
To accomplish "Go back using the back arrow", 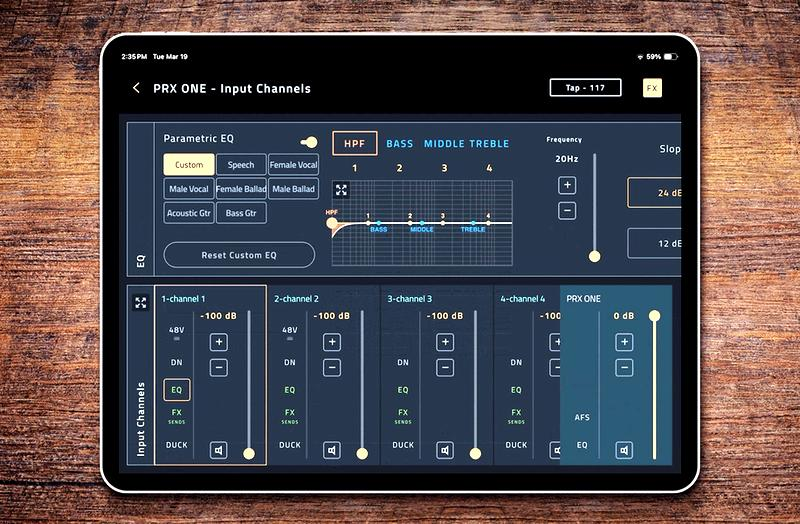I will click(x=136, y=88).
